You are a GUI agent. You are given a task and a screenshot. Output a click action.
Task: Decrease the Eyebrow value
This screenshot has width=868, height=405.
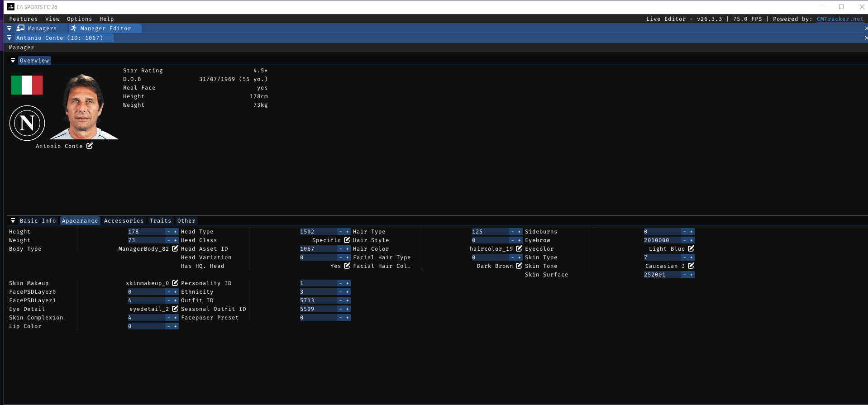coord(684,240)
